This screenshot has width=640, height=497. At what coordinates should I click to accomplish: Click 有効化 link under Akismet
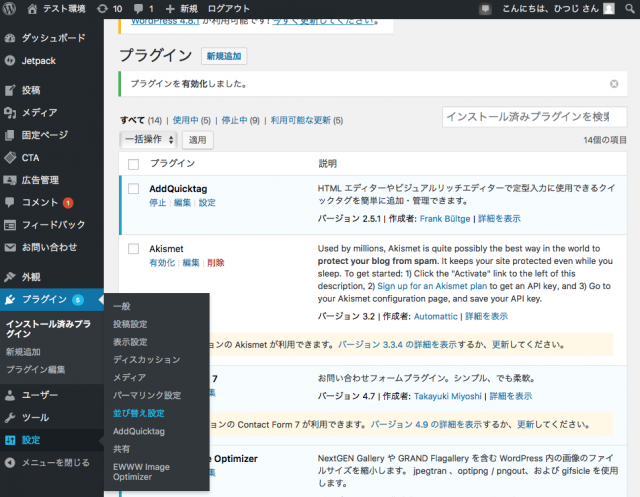coord(162,263)
